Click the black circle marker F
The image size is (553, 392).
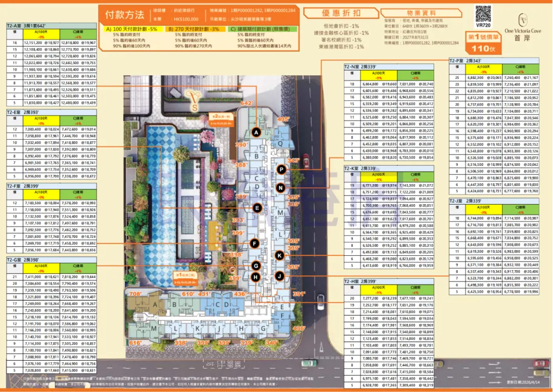coord(254,243)
